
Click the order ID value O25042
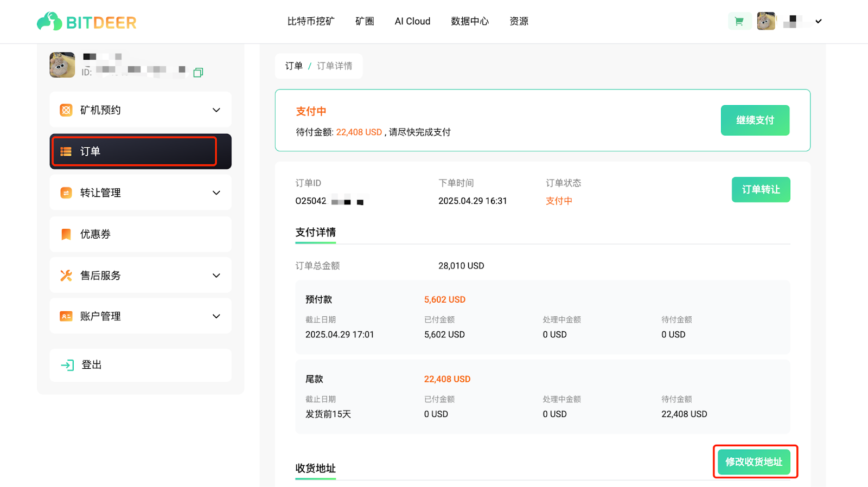coord(311,201)
